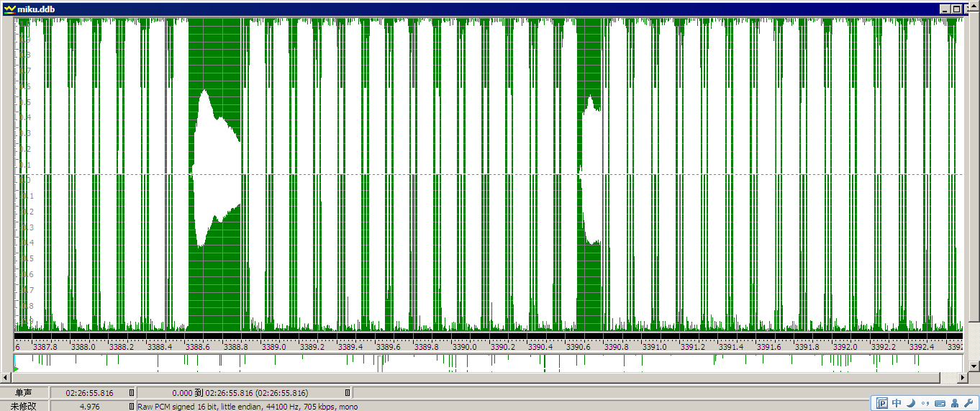Open the soft keyboard icon on IME bar
This screenshot has height=411, width=980.
940,403
